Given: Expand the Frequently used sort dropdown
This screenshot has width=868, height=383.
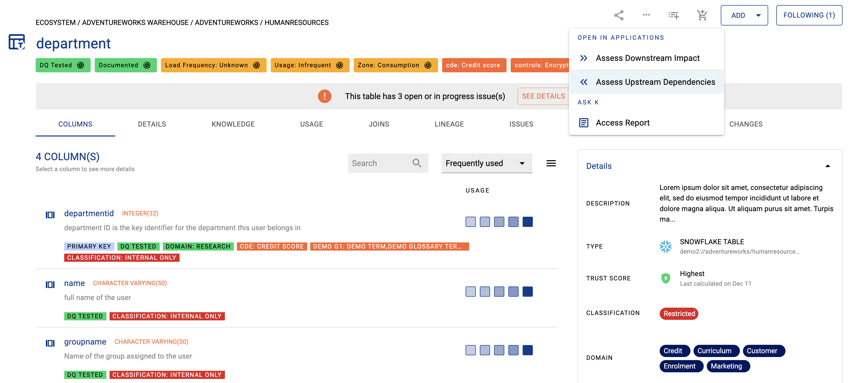Looking at the screenshot, I should pos(486,163).
